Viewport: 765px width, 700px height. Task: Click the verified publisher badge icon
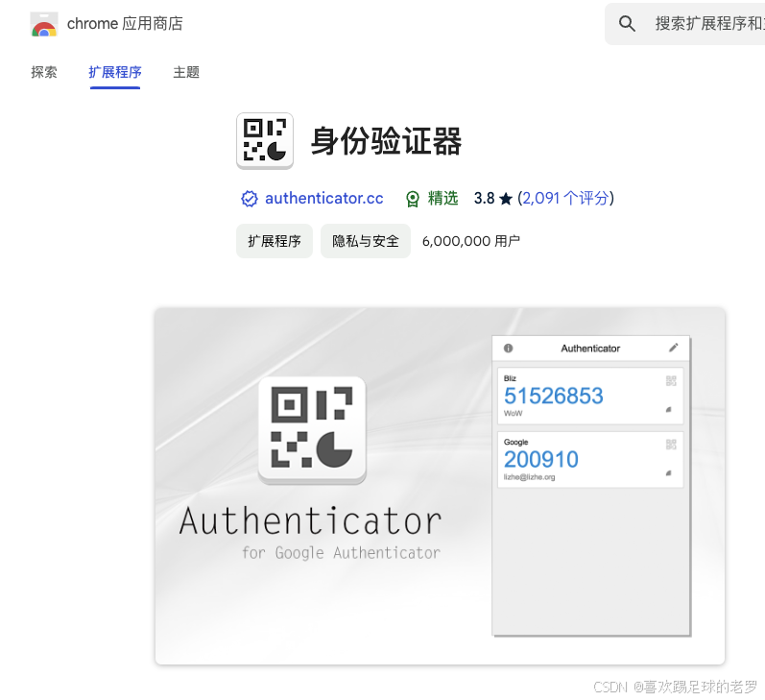[x=250, y=199]
